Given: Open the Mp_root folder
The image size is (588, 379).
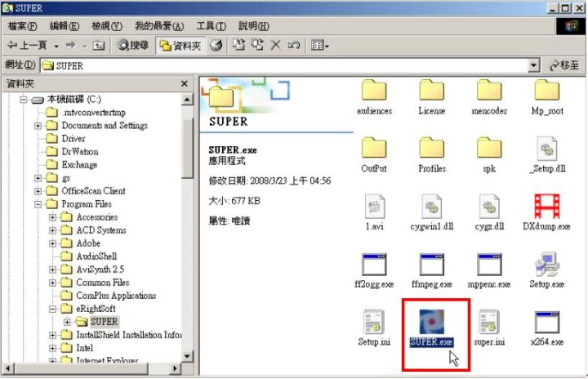Looking at the screenshot, I should (x=546, y=97).
